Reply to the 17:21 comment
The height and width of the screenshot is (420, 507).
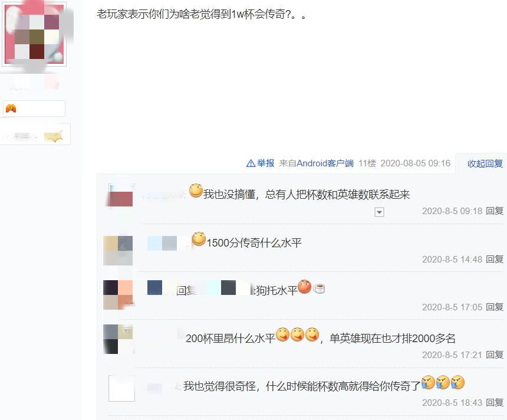click(x=495, y=355)
